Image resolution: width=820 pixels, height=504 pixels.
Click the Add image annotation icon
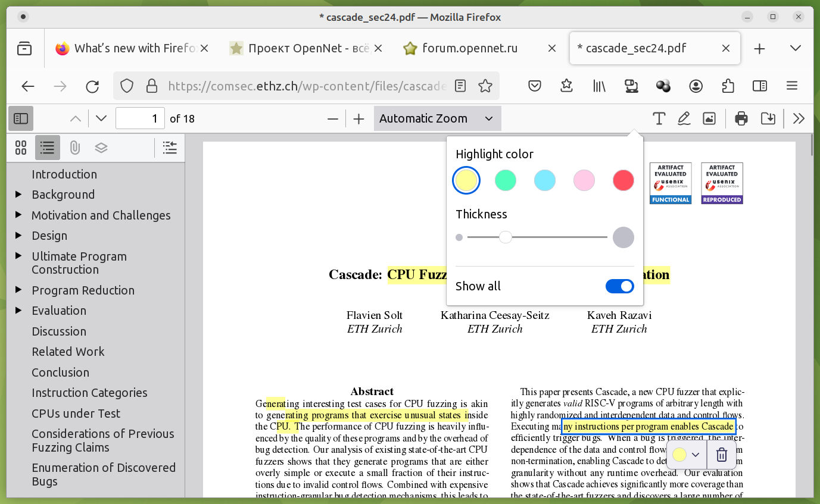tap(709, 118)
